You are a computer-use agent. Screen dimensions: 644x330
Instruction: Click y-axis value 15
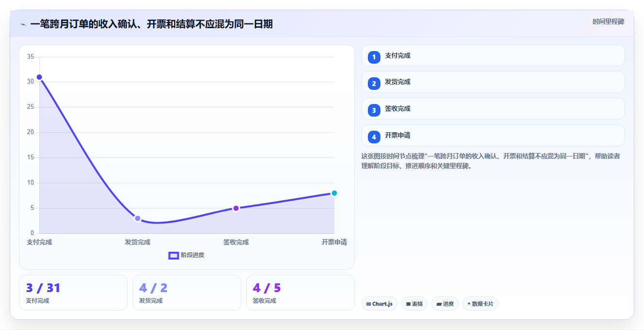(x=31, y=157)
